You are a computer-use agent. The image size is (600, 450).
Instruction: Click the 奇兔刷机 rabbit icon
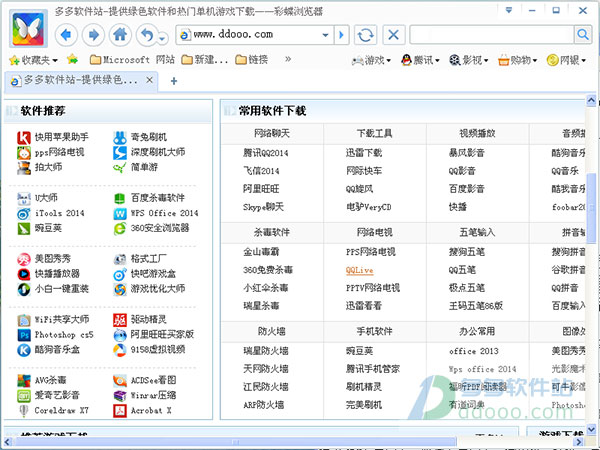pos(120,137)
